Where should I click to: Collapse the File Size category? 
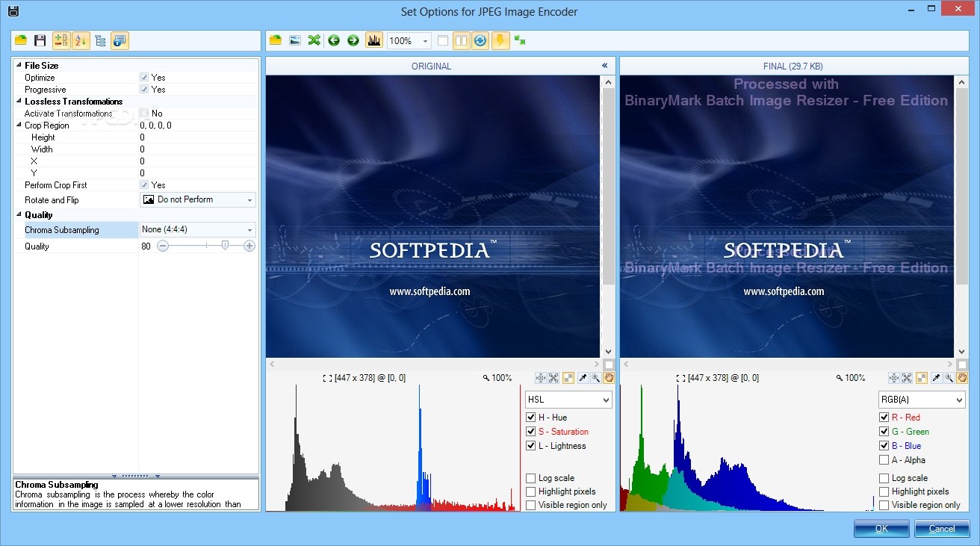point(19,66)
